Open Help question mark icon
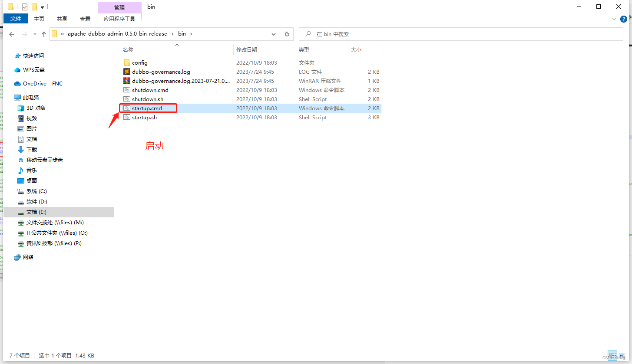This screenshot has height=364, width=632. tap(624, 19)
